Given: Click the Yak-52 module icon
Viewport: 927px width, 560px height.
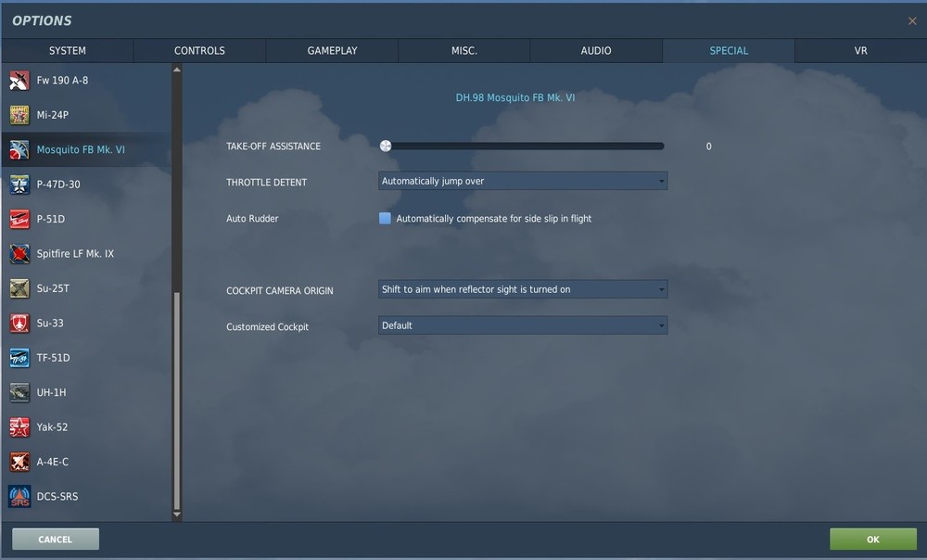Looking at the screenshot, I should 19,426.
